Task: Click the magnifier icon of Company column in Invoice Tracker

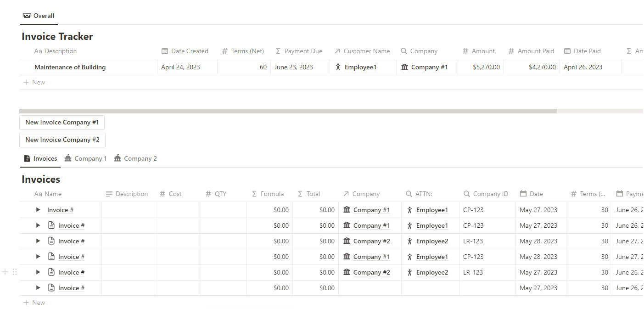Action: tap(404, 51)
